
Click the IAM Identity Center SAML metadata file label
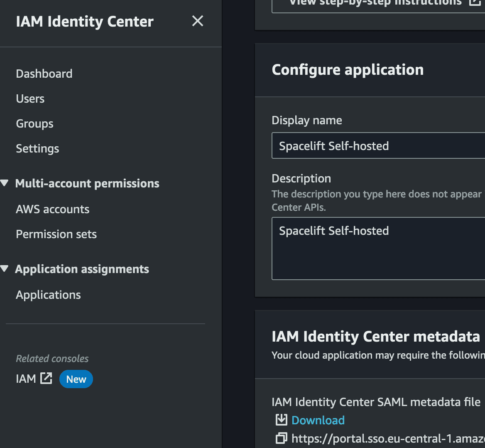[376, 402]
